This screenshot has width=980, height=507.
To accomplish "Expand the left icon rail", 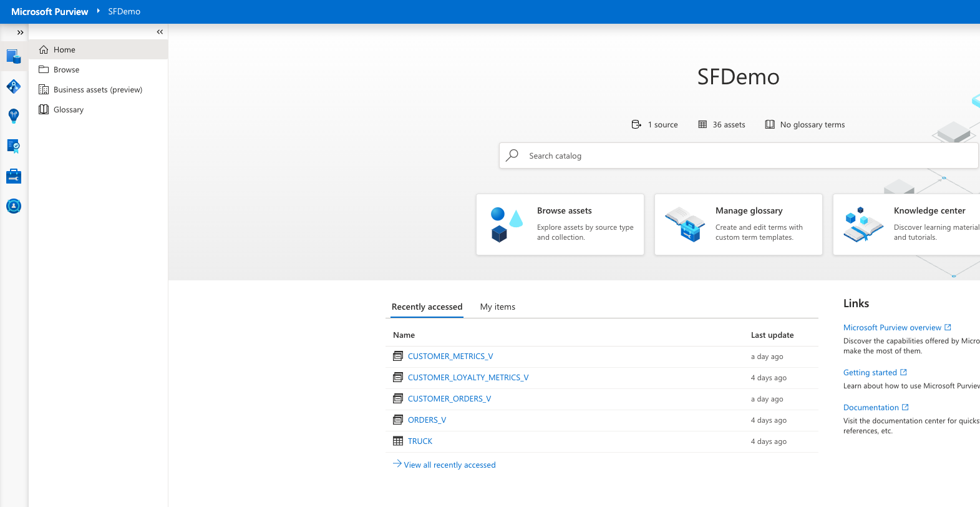I will (20, 32).
